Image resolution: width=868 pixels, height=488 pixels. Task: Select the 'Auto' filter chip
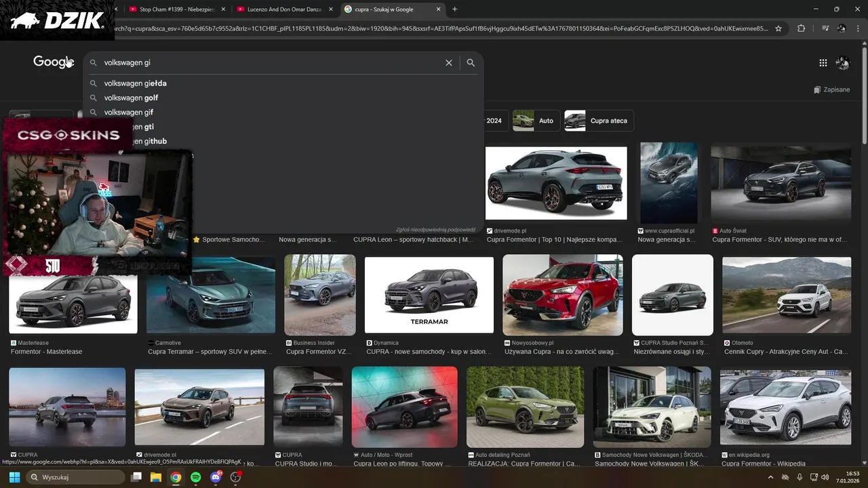click(536, 121)
